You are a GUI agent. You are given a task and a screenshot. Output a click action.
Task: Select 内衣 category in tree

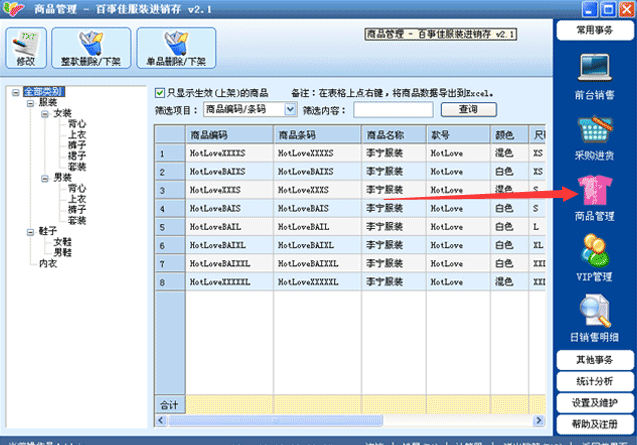tap(48, 264)
